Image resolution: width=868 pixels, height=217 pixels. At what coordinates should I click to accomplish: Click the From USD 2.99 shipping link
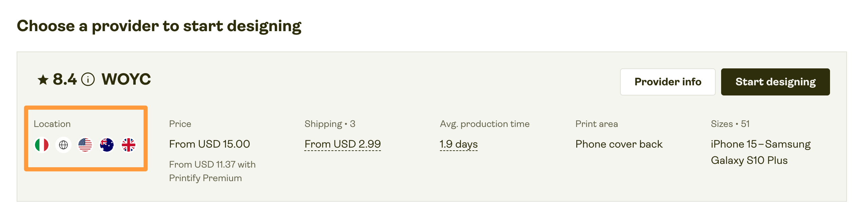click(343, 144)
